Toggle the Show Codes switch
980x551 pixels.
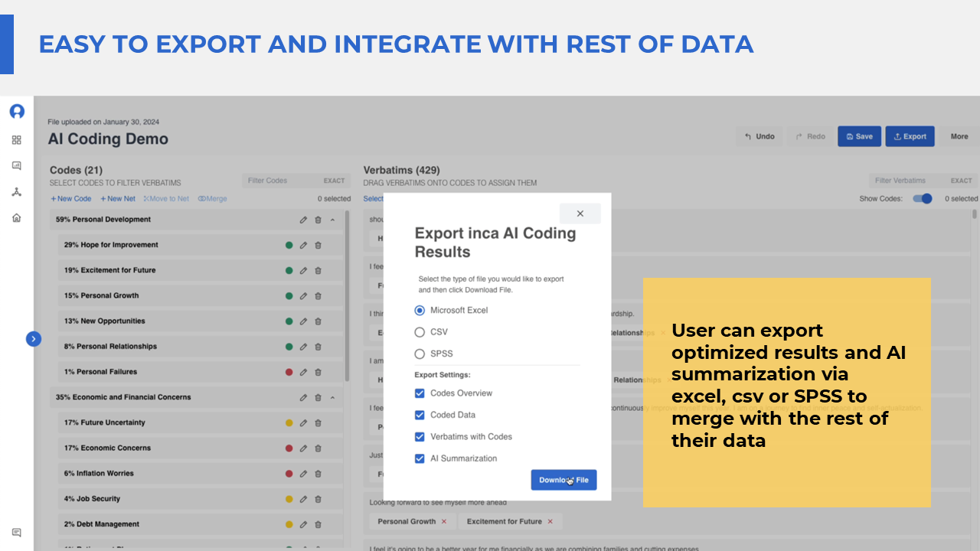pyautogui.click(x=923, y=199)
